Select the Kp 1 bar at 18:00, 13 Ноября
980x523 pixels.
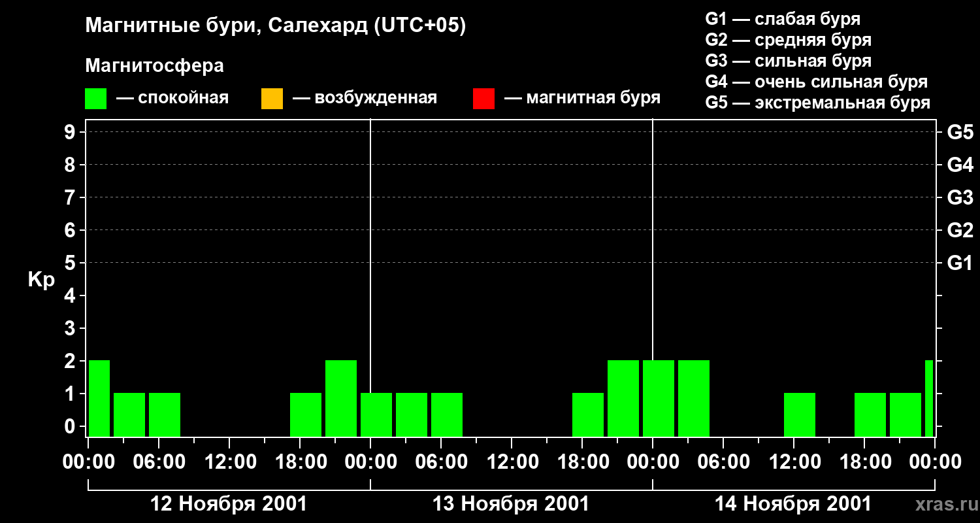click(588, 414)
